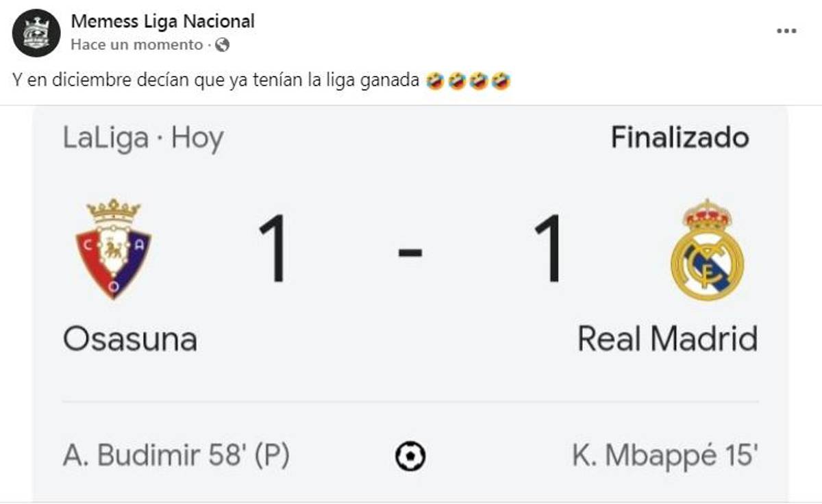Click the K. Mbappé 15' scorer entry

[x=665, y=455]
